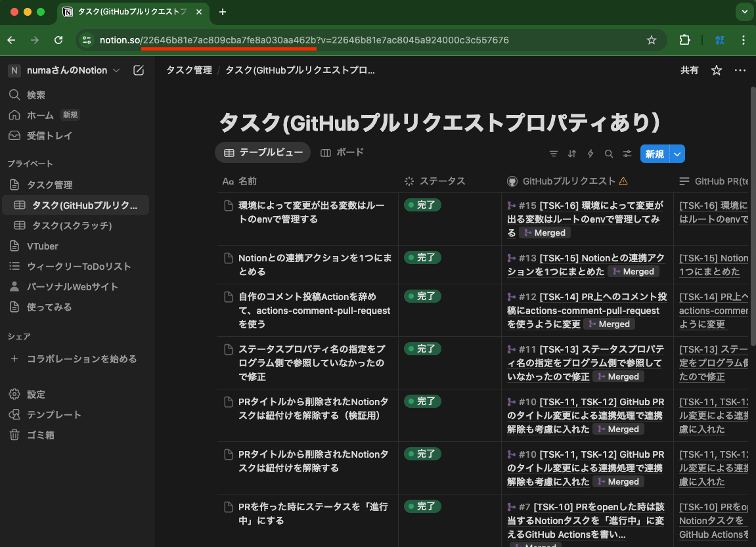
Task: Click 完了 status of Notionとの連携 row
Action: click(422, 257)
